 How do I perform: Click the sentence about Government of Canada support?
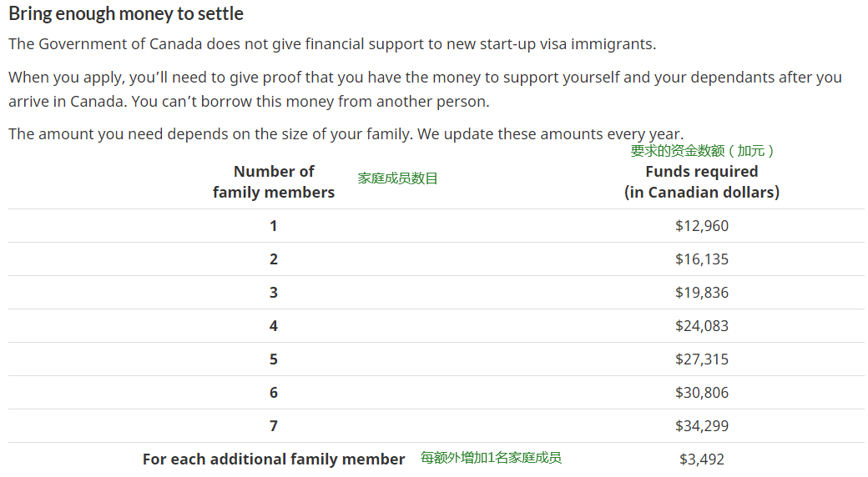tap(332, 43)
